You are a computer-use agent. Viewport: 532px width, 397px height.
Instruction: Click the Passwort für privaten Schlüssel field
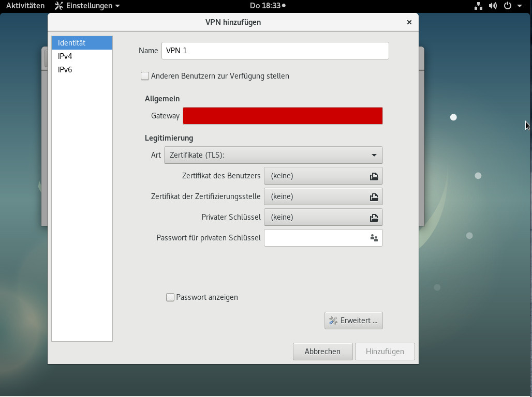323,238
